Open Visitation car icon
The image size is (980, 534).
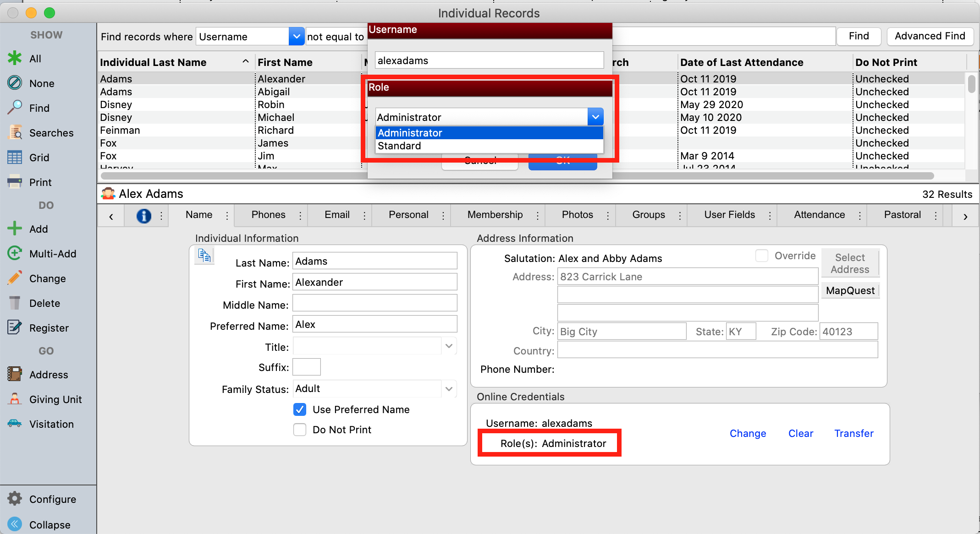pyautogui.click(x=15, y=424)
